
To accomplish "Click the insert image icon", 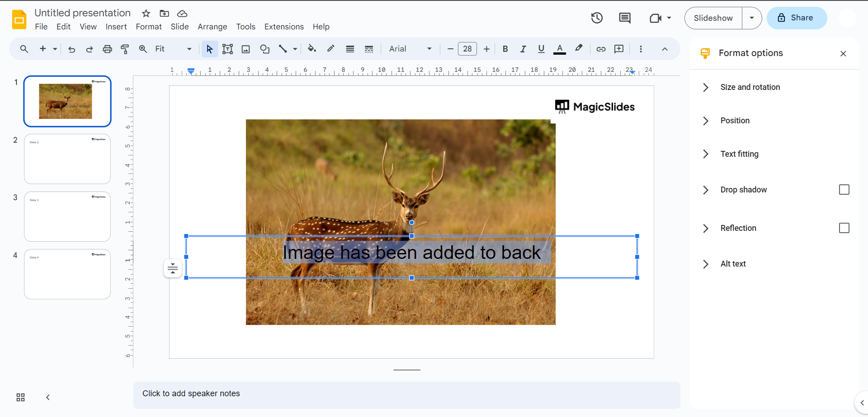I will pos(245,49).
